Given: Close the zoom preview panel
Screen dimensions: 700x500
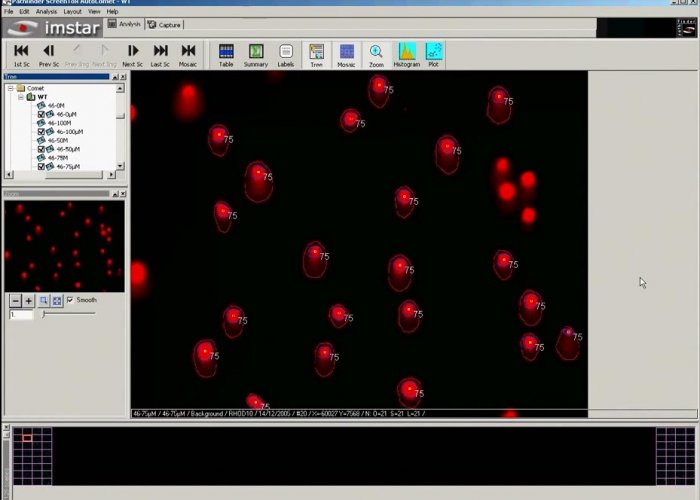Looking at the screenshot, I should tap(123, 194).
